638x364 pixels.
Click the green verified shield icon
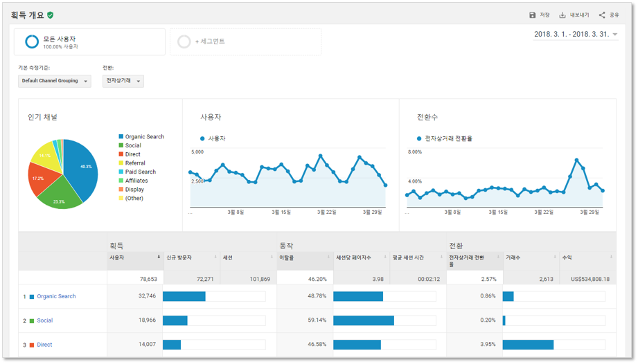51,15
